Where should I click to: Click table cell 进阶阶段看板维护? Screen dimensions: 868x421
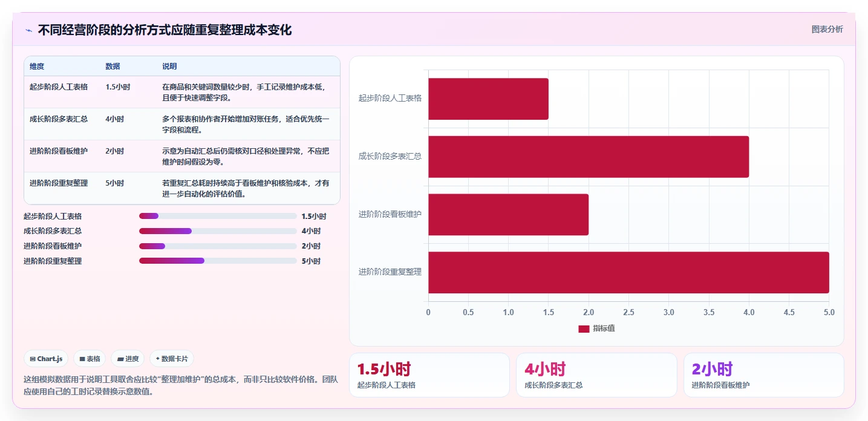59,151
